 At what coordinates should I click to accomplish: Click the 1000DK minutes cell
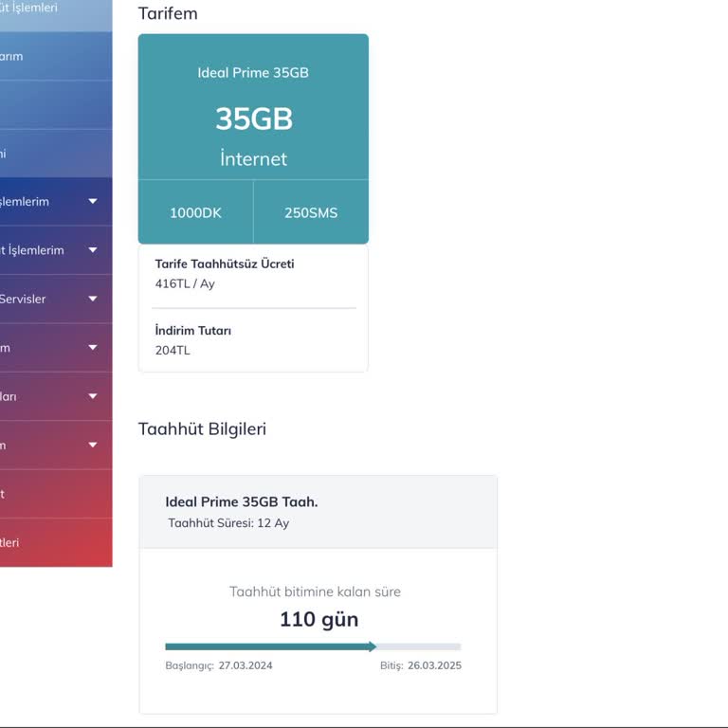(195, 212)
